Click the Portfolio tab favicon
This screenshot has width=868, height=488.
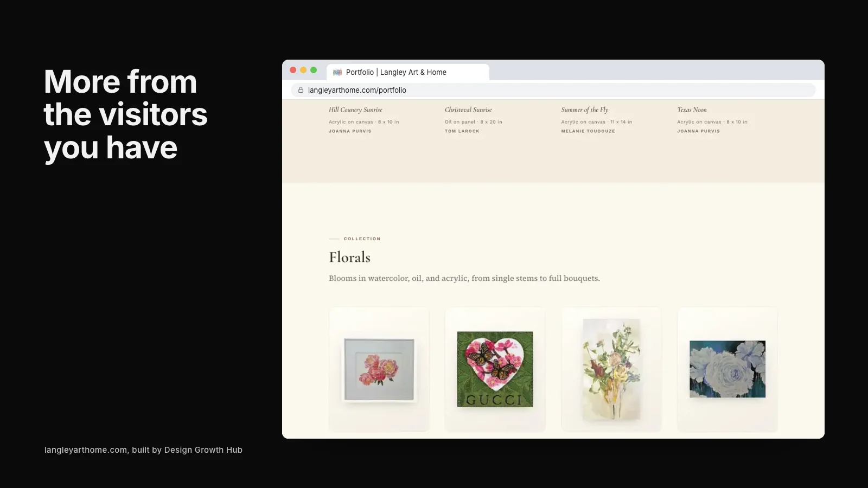(337, 72)
